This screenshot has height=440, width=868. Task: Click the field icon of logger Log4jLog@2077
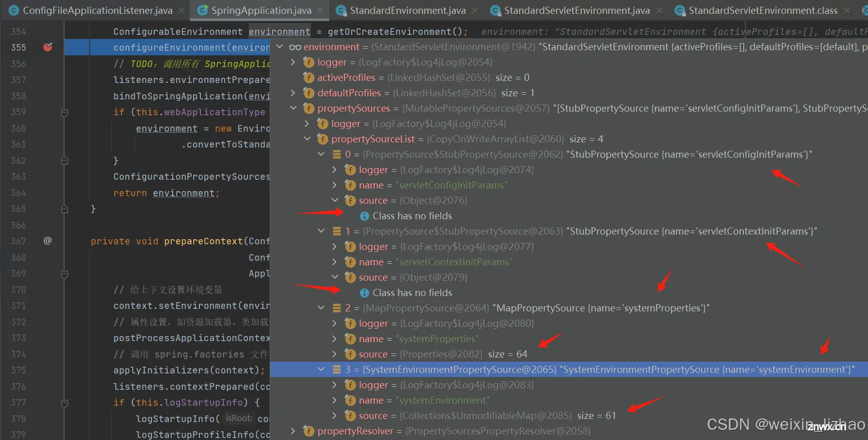pos(350,246)
